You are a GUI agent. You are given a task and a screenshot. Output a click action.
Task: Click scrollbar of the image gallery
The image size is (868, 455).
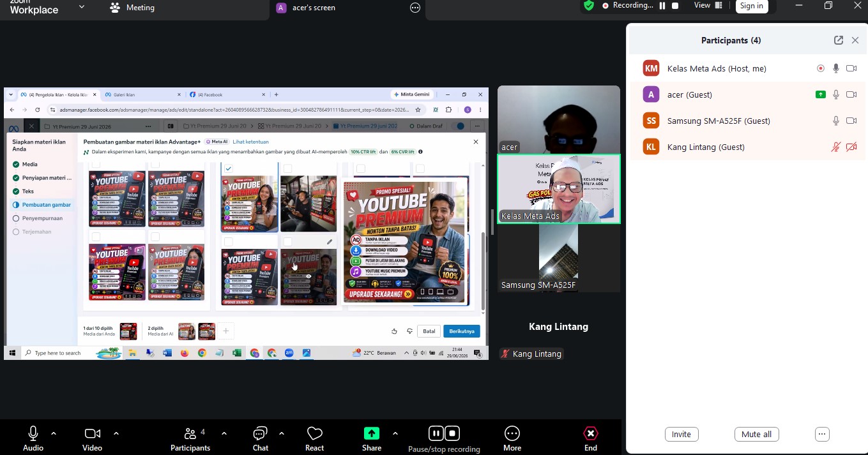point(483,271)
